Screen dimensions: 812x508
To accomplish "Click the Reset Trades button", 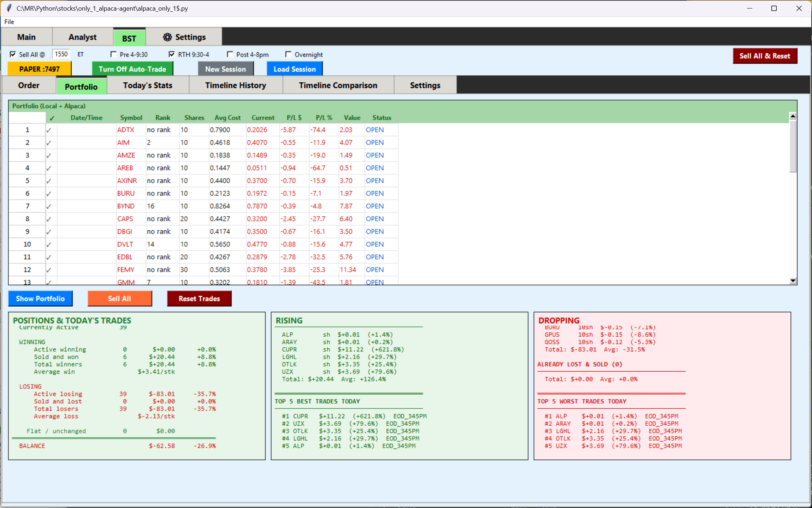I will tap(199, 299).
